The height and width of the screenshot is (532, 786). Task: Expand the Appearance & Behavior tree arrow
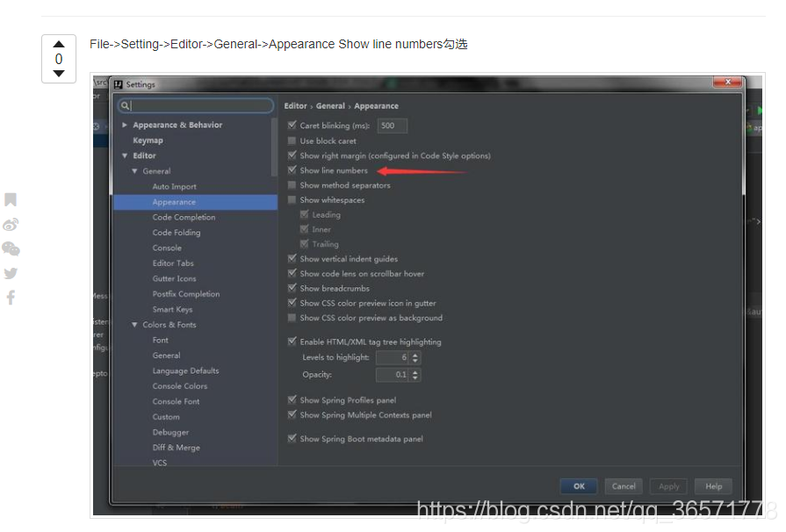coord(125,125)
